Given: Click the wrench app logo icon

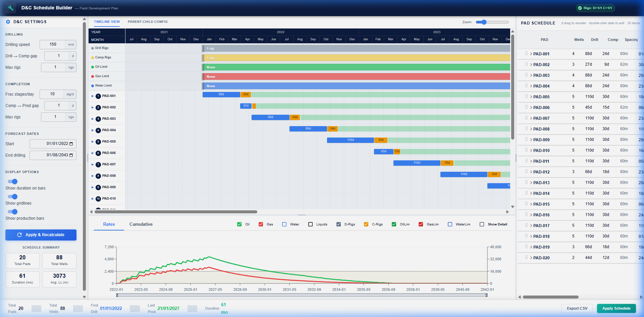Looking at the screenshot, I should coord(11,8).
